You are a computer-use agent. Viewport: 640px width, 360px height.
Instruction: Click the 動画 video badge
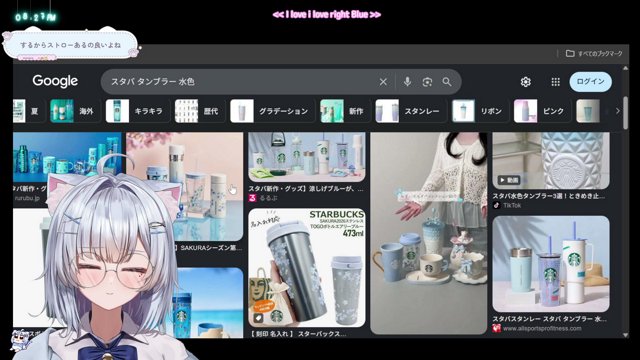(509, 180)
